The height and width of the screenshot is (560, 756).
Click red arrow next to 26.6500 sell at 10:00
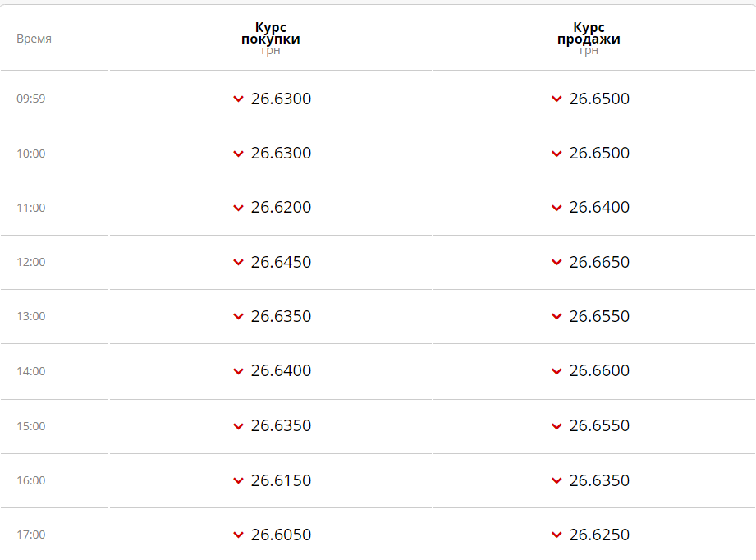point(557,154)
